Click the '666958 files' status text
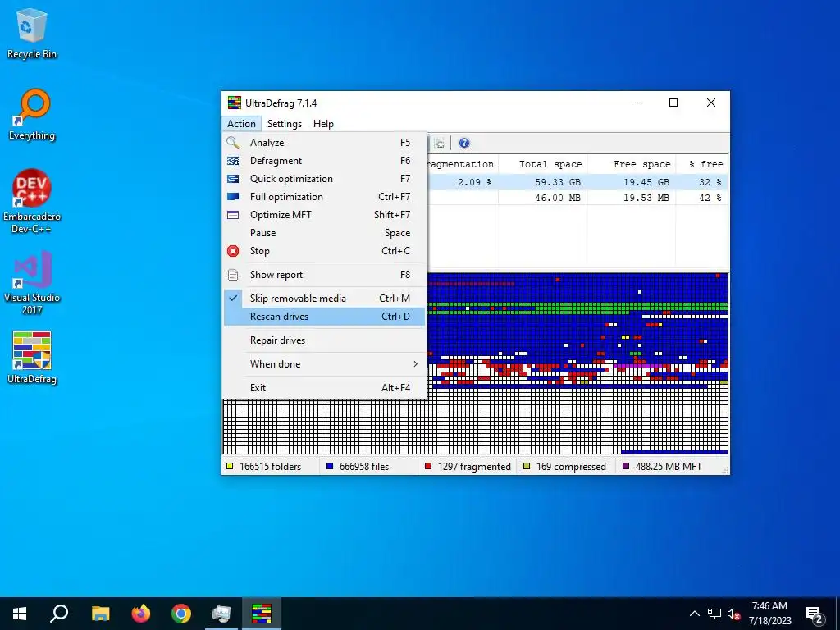This screenshot has height=630, width=840. (x=364, y=467)
